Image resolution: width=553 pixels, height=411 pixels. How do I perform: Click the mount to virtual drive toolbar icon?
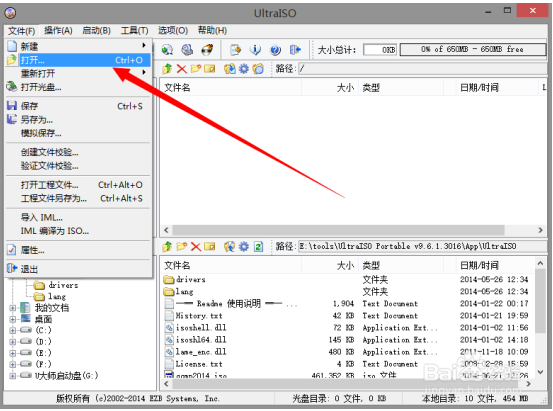[187, 50]
